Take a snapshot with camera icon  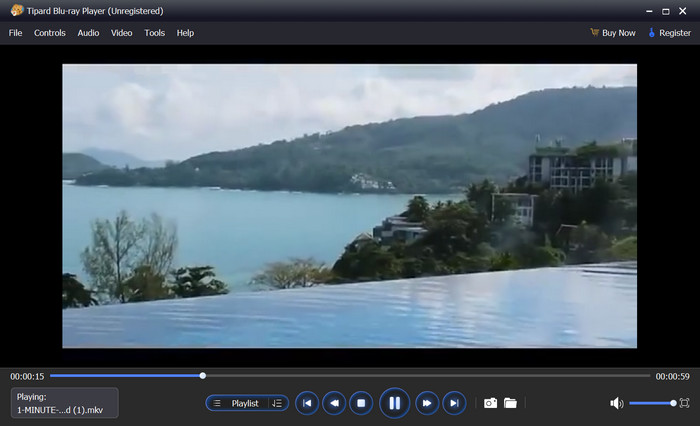click(490, 403)
